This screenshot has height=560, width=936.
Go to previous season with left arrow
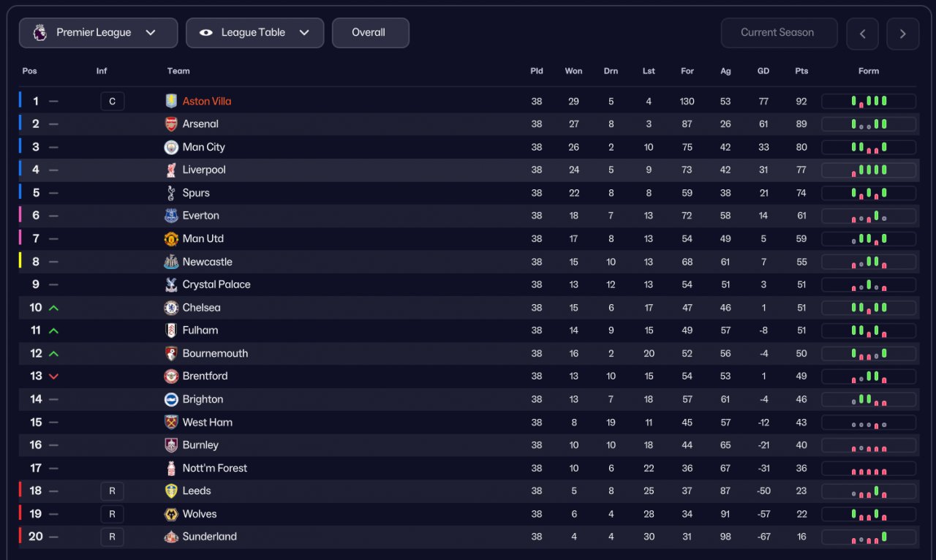pyautogui.click(x=862, y=34)
